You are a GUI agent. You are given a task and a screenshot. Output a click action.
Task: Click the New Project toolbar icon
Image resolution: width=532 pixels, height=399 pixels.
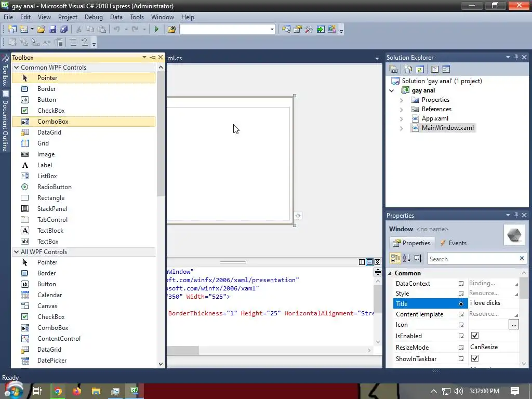pyautogui.click(x=12, y=29)
